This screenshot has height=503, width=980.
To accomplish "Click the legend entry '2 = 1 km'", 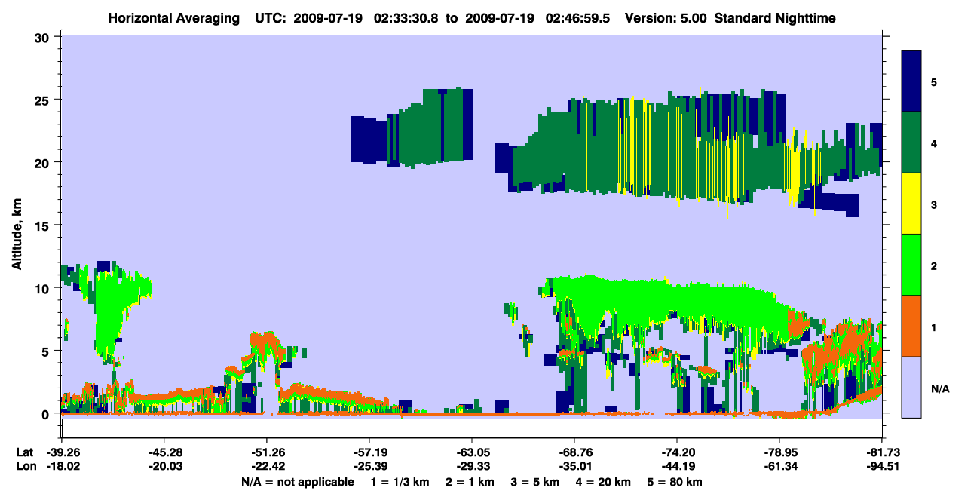I will pos(470,482).
